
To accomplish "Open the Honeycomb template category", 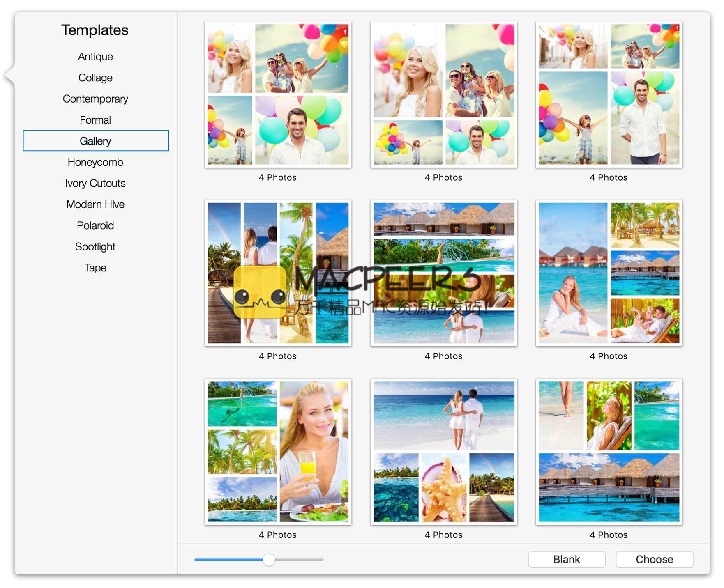I will 95,162.
